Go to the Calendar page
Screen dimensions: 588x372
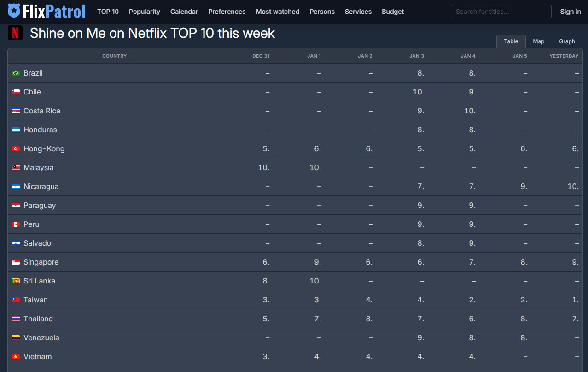click(184, 12)
